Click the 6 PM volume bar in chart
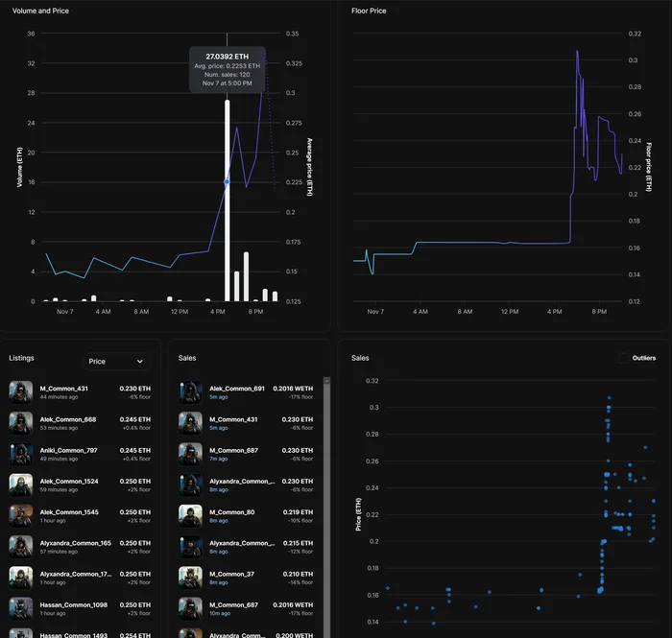Viewport: 672px width, 638px height. click(x=236, y=287)
